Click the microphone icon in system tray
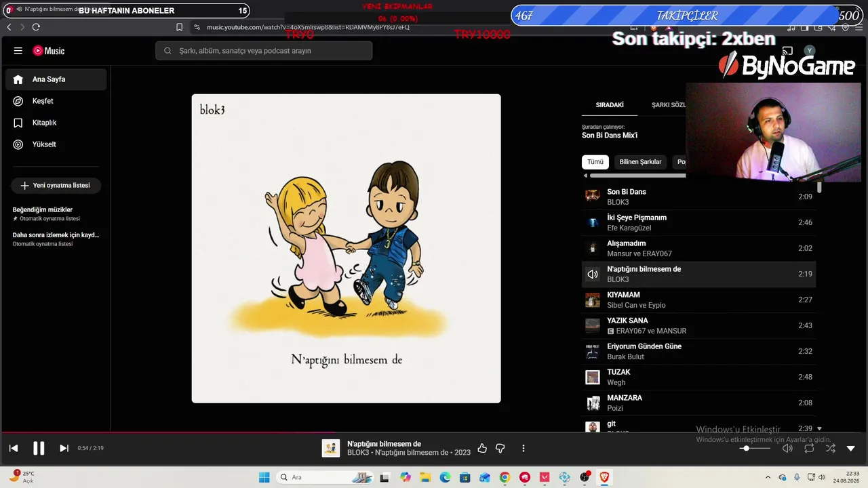The image size is (868, 488). (x=797, y=477)
